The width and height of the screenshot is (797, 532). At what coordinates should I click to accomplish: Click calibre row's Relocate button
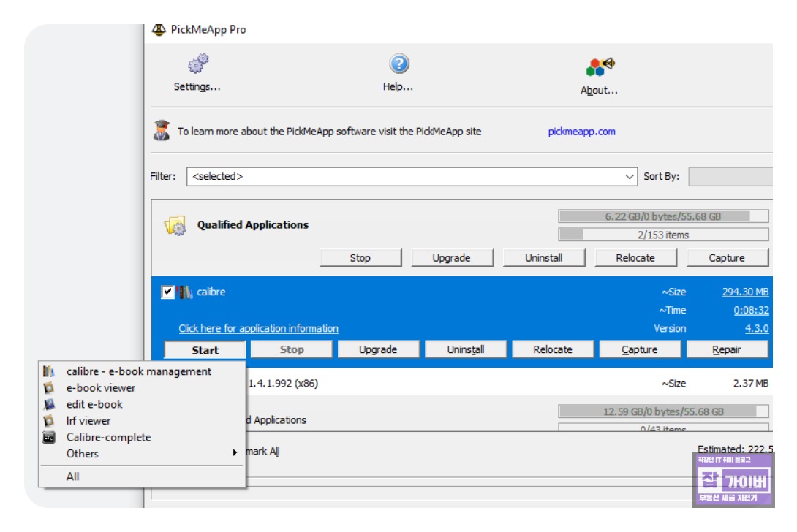point(553,349)
